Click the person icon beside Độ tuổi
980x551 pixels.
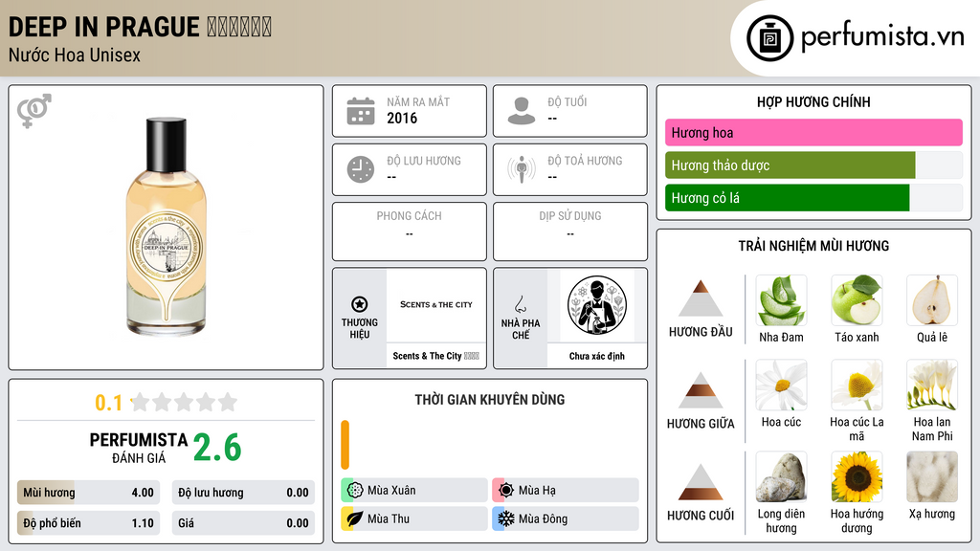point(522,111)
